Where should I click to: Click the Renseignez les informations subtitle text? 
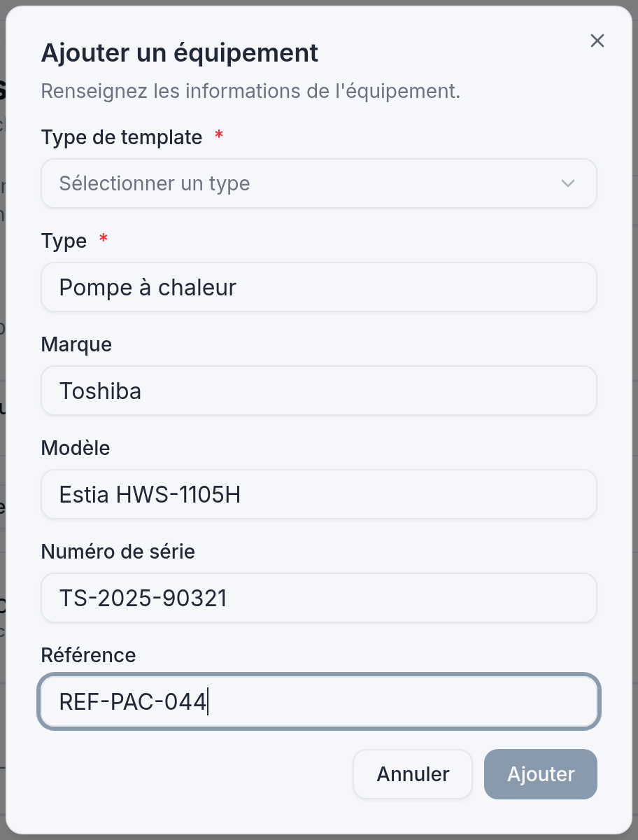pos(250,92)
